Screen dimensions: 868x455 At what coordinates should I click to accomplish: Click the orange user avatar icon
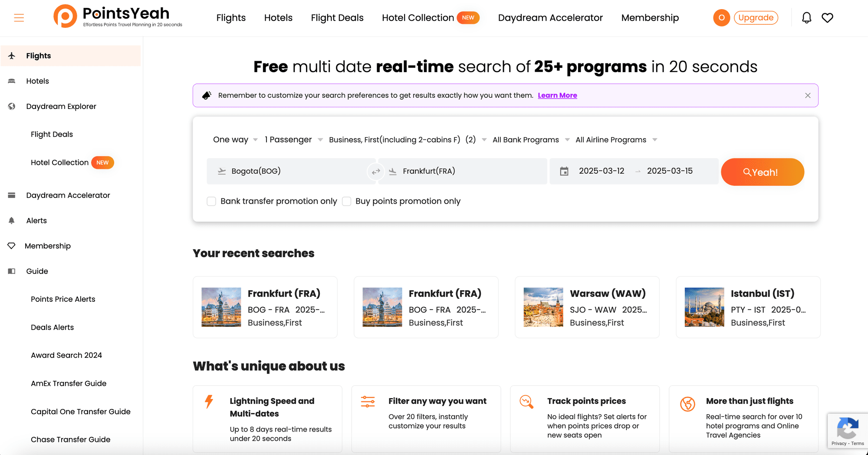tap(721, 18)
